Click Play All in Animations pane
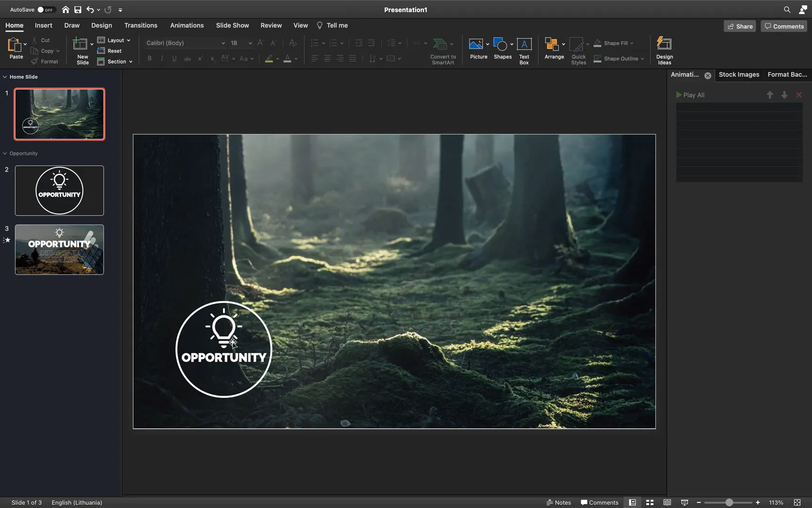812x508 pixels. [x=690, y=95]
